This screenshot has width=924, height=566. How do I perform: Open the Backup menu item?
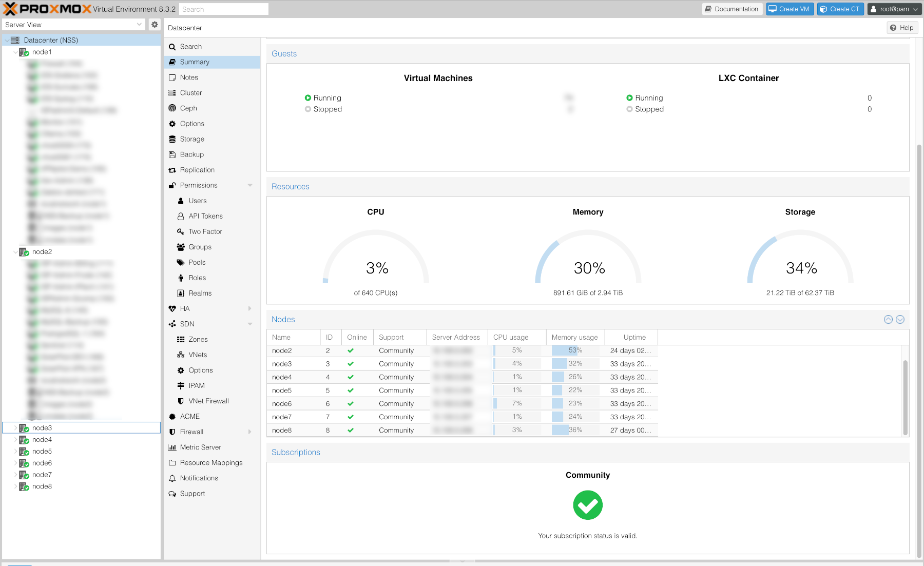pos(192,154)
